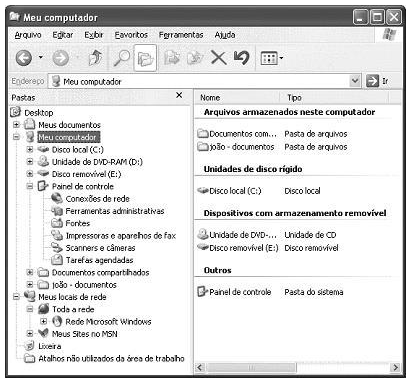Expand Documentos compartilhados in tree
The width and height of the screenshot is (411, 383).
pos(30,272)
